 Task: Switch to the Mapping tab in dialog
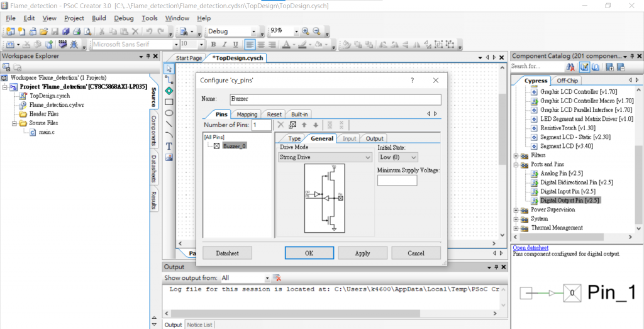click(247, 114)
